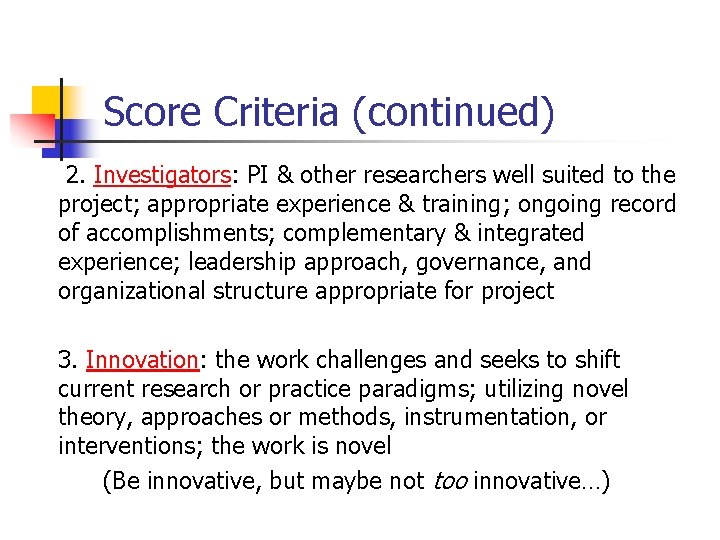Click the number '3.' before Innovation
Image resolution: width=720 pixels, height=540 pixels.
[68, 360]
